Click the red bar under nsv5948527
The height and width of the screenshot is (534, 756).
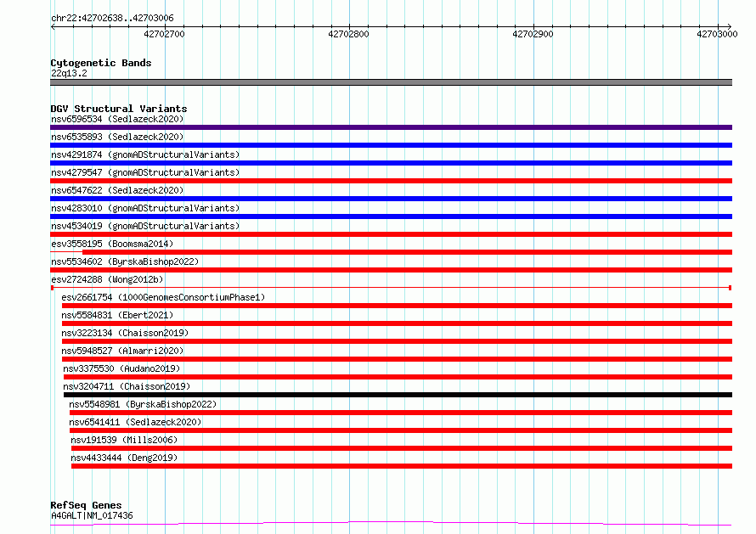pyautogui.click(x=397, y=359)
